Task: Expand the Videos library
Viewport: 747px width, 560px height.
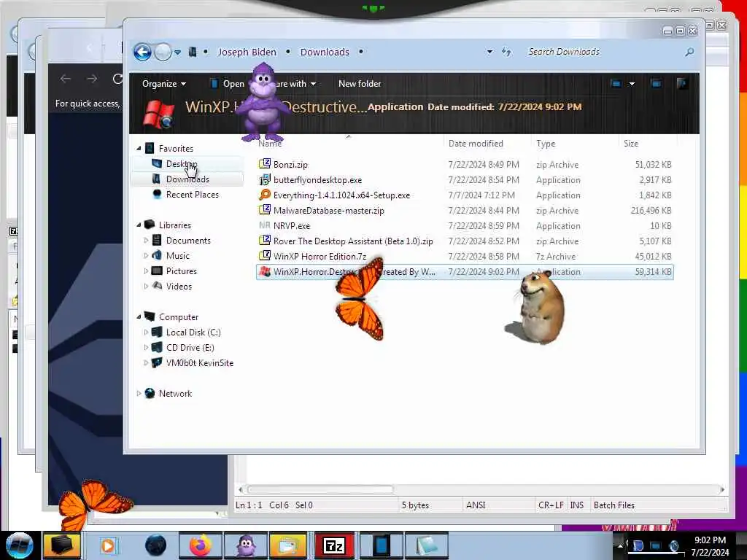Action: pyautogui.click(x=146, y=286)
